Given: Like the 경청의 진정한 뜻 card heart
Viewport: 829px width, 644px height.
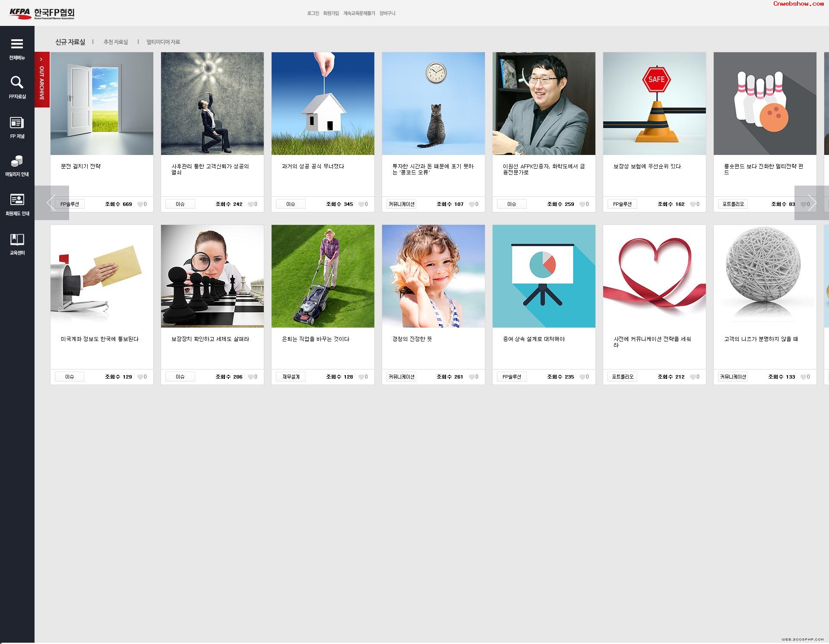Looking at the screenshot, I should pos(471,377).
